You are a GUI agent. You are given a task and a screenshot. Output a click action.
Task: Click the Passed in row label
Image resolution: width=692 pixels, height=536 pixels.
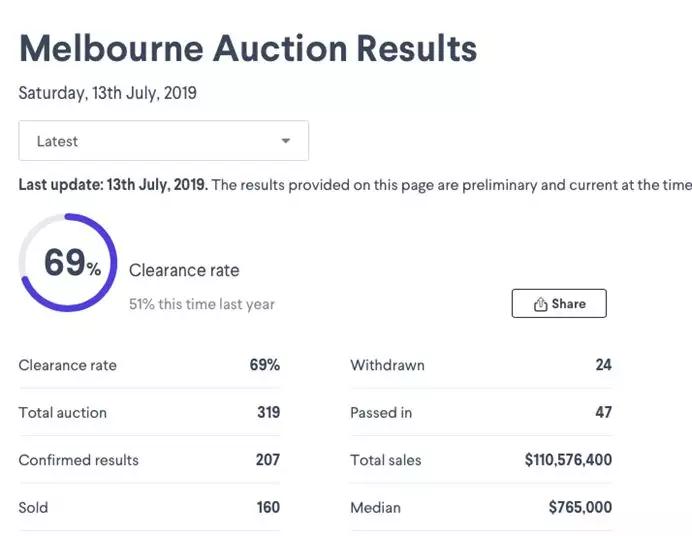pyautogui.click(x=381, y=412)
